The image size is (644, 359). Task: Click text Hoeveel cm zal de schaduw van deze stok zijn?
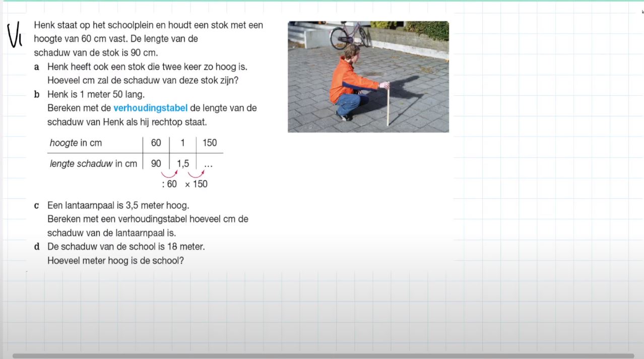(143, 80)
